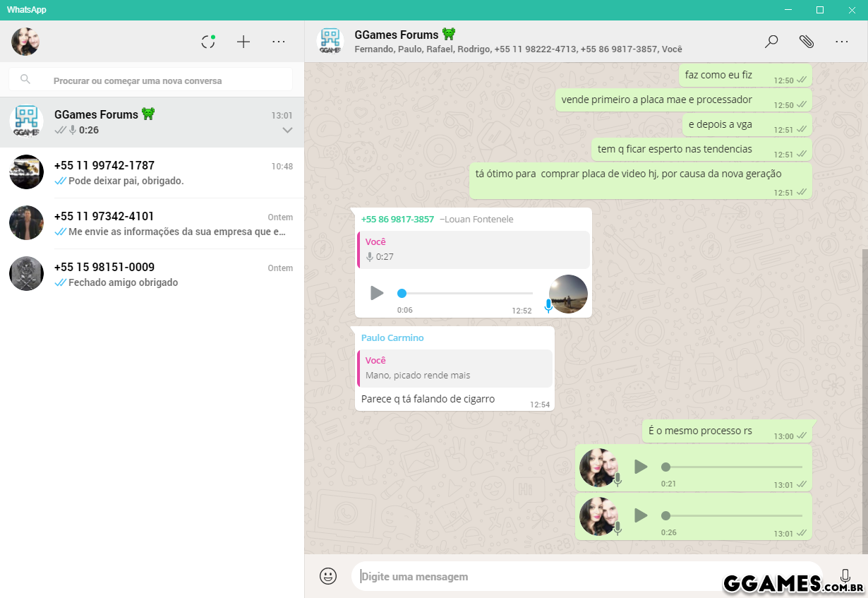Play the 0:06 voice message from Louan

point(377,293)
